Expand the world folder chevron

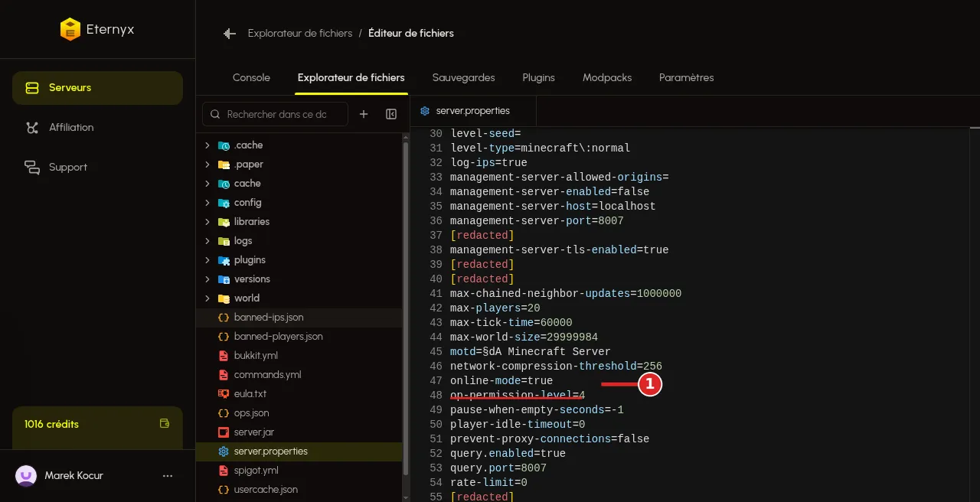click(x=207, y=298)
